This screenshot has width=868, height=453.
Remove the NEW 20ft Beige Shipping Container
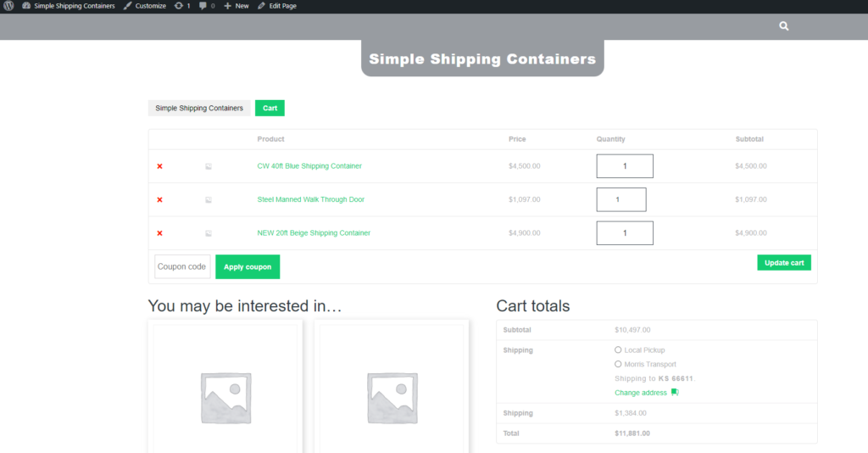click(159, 233)
